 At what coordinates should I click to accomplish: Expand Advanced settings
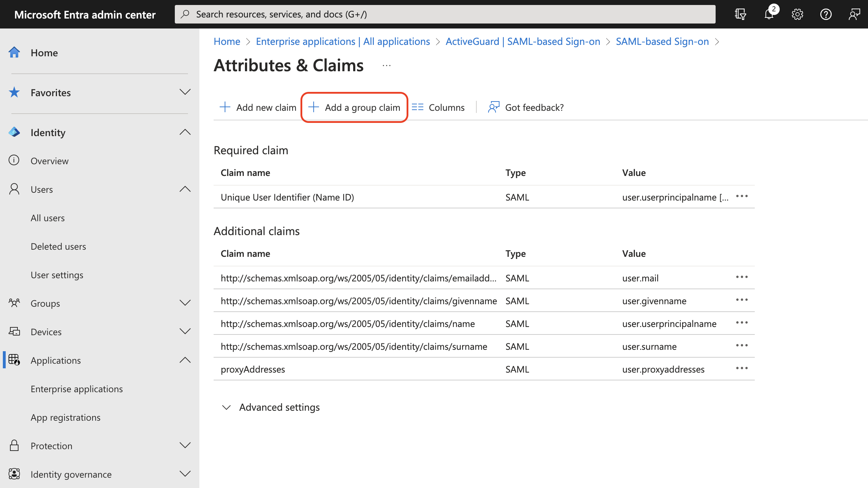(x=271, y=407)
